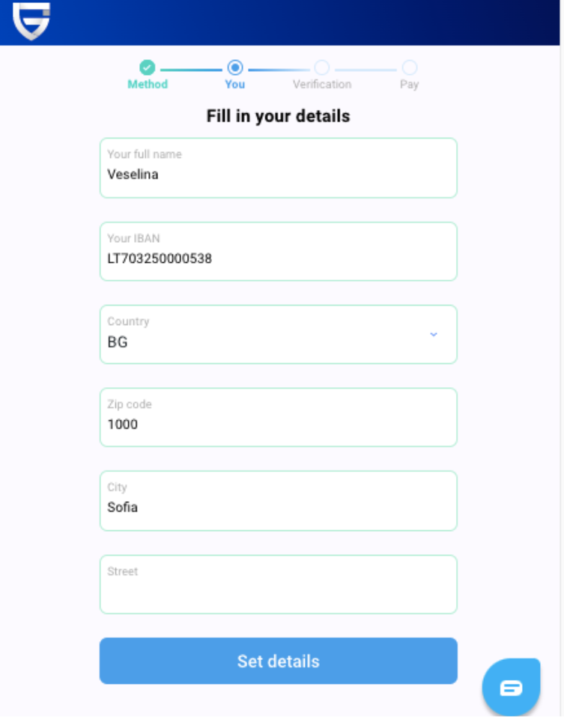This screenshot has height=728, width=564.
Task: Focus the City field with Sofia
Action: (x=279, y=500)
